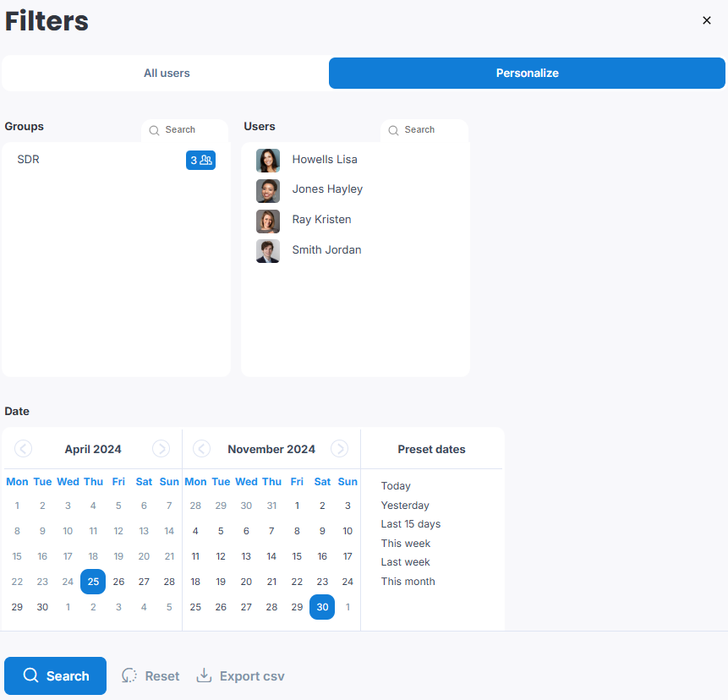
Task: Click Ray Kristen's avatar photo
Action: [268, 221]
